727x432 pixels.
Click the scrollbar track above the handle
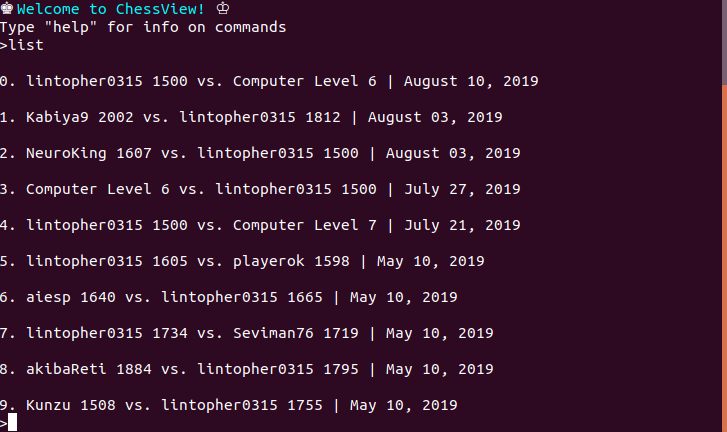[x=724, y=43]
